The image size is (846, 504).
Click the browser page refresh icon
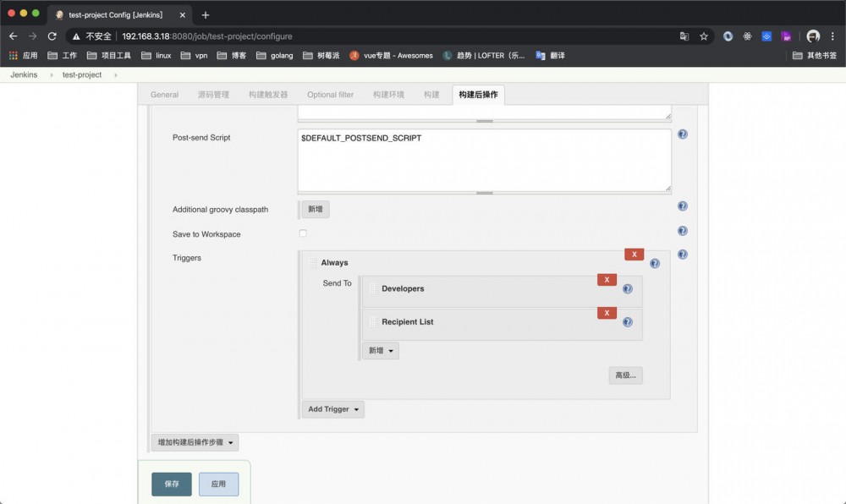coord(52,36)
